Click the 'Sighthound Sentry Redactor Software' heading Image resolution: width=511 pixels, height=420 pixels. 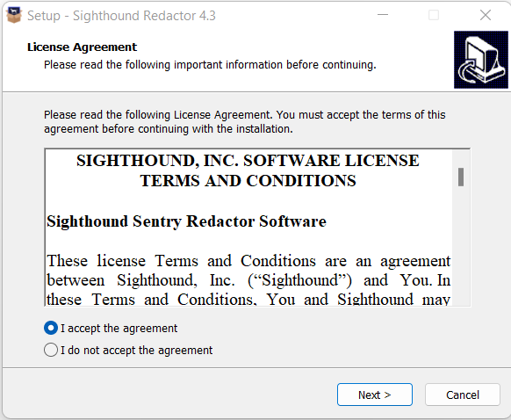[186, 221]
